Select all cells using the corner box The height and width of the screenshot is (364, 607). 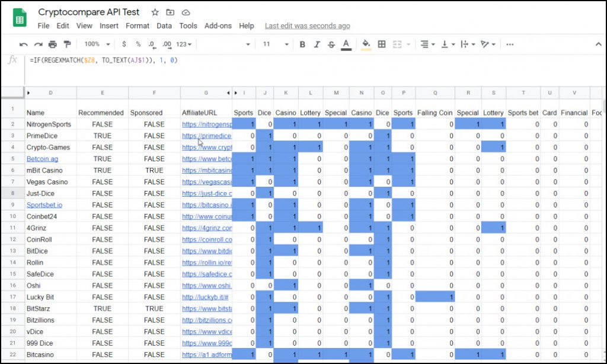13,92
